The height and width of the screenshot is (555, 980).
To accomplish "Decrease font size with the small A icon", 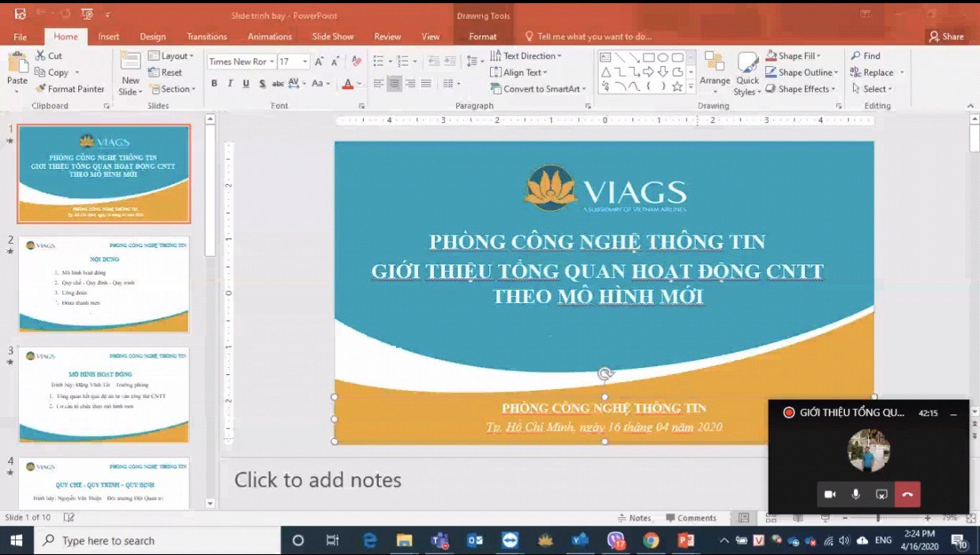I will tap(336, 62).
